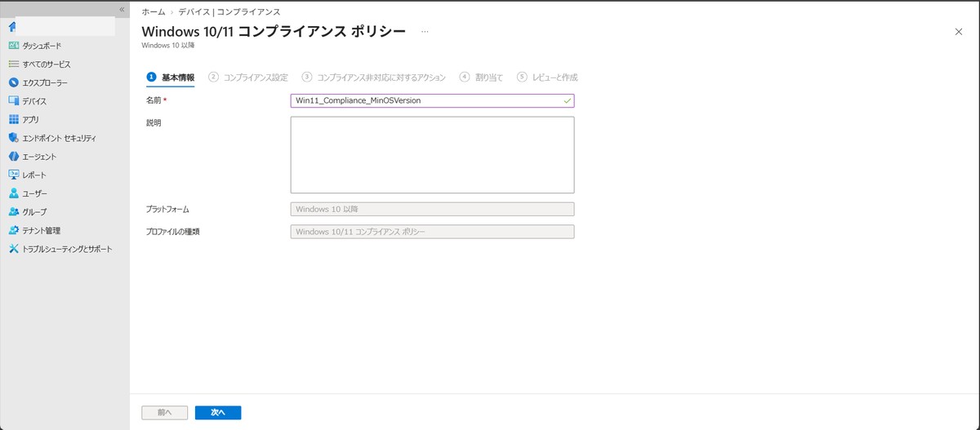Screen dimensions: 980x430
Task: Open ダッシュボード label in navigation menu
Action: tap(42, 46)
